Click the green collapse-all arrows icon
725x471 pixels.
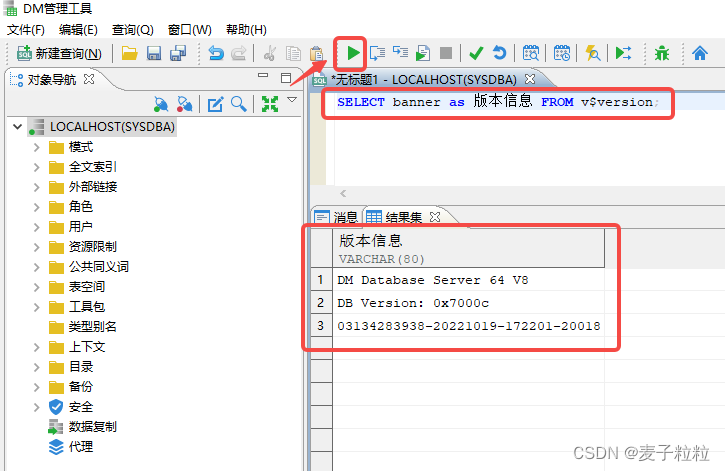[x=270, y=104]
